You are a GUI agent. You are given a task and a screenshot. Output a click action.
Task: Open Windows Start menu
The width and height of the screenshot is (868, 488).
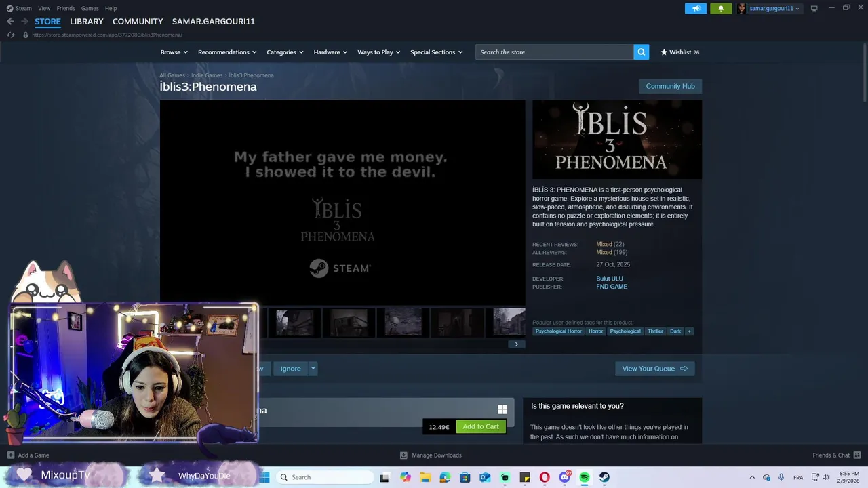(265, 477)
